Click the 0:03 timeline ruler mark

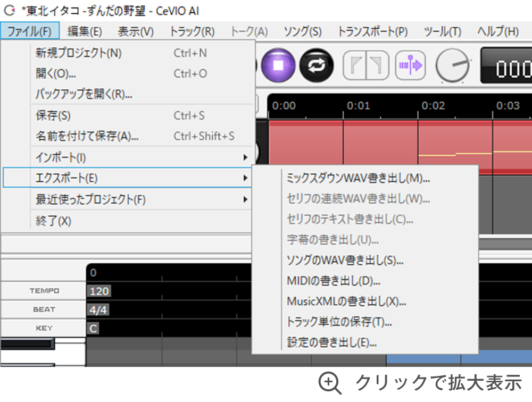[x=508, y=105]
